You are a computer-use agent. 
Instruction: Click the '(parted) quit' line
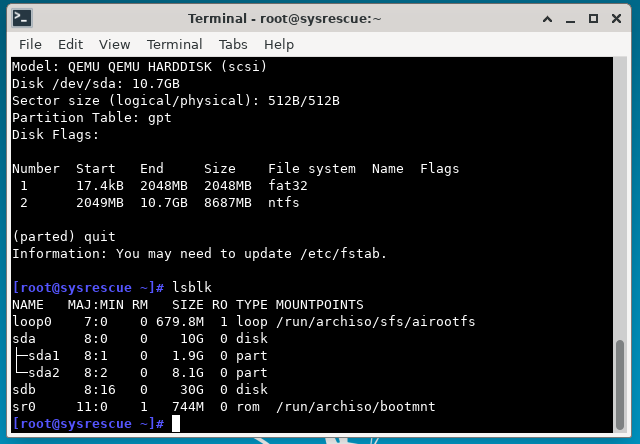point(64,236)
